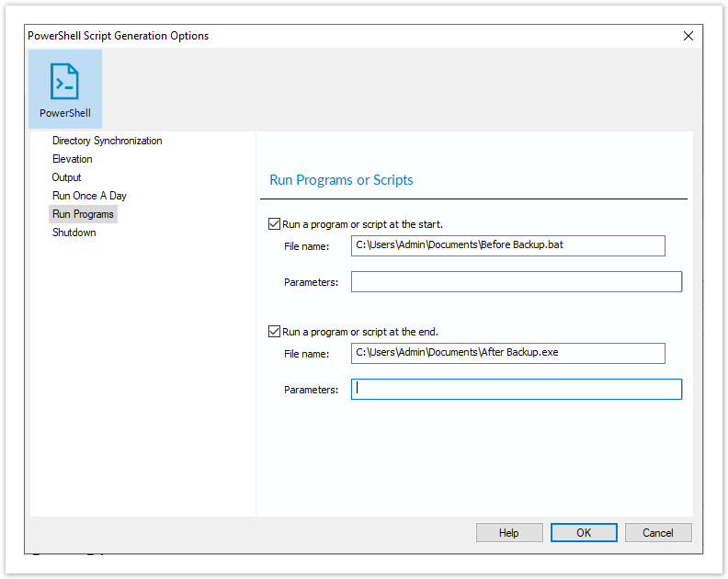The width and height of the screenshot is (728, 579).
Task: Select the PowerShell category icon
Action: [65, 88]
